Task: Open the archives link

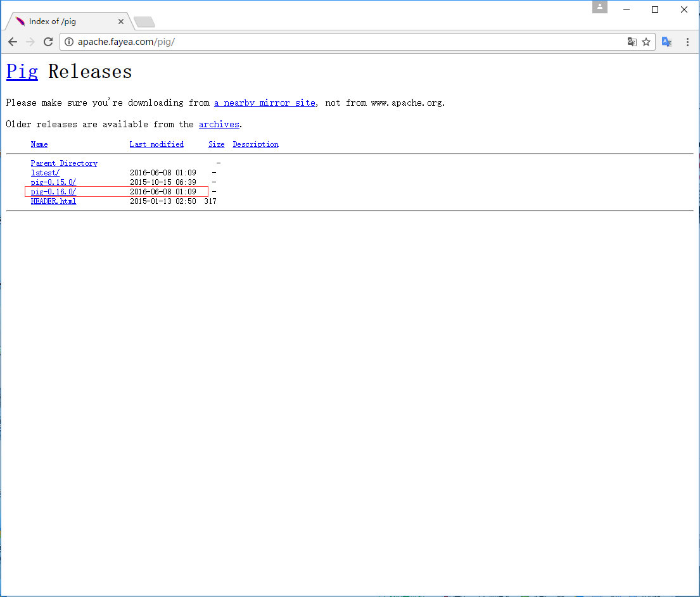Action: point(219,124)
